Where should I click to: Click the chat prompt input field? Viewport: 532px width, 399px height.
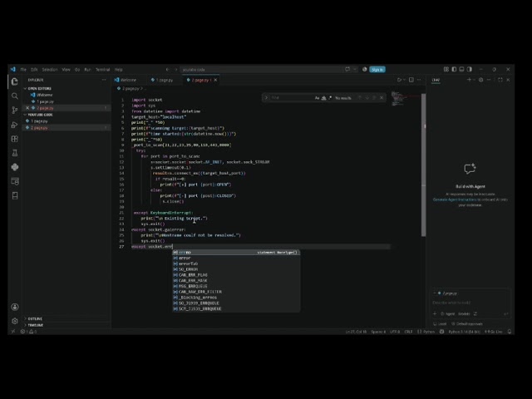[x=470, y=303]
